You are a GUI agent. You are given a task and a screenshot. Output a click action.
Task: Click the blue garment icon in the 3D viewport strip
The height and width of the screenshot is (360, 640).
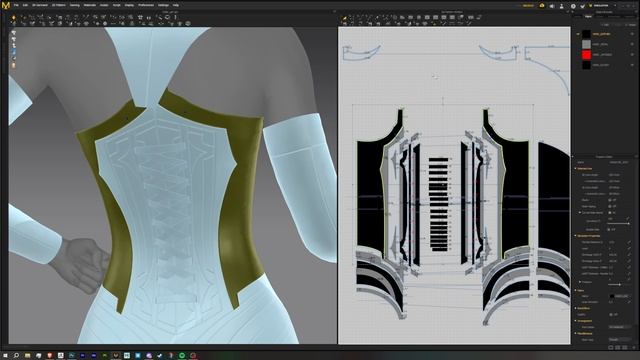coord(13,52)
